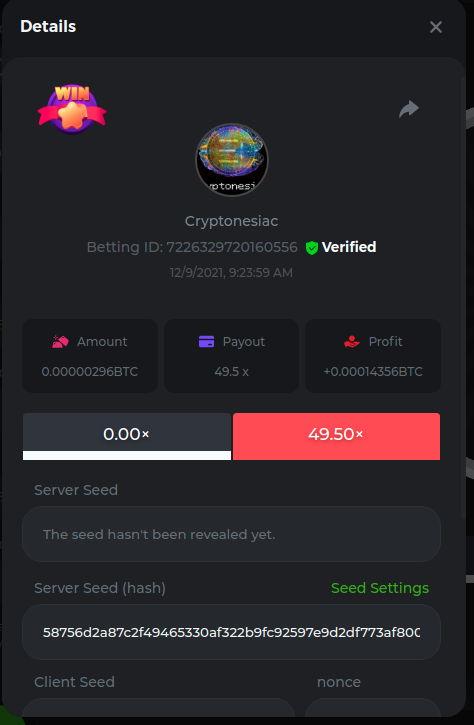Click the Server Seed (hash) field
Screen dimensions: 474x725
[231, 632]
